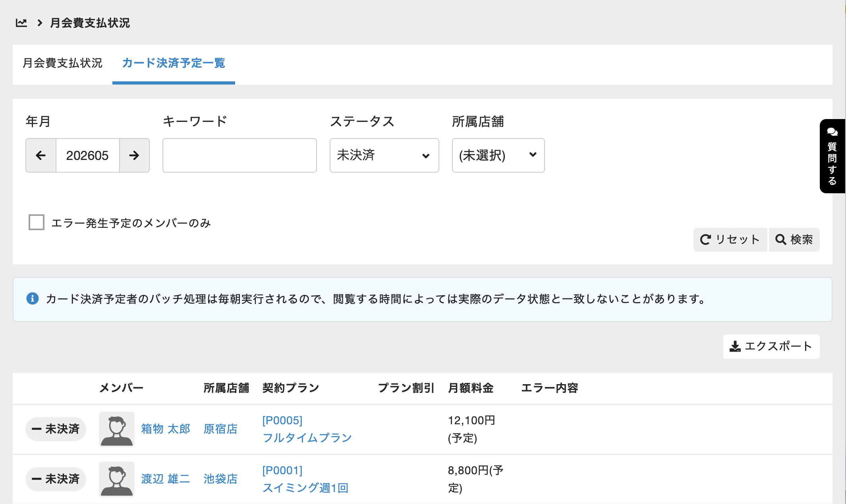Click 未決済 badge in 箱物 太郎 row
The height and width of the screenshot is (504, 846).
tap(56, 429)
